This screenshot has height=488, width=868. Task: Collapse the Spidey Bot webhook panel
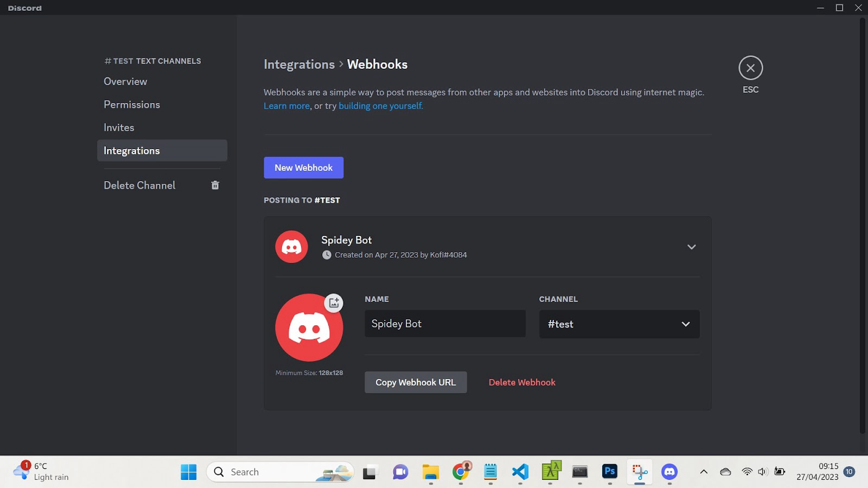point(691,247)
